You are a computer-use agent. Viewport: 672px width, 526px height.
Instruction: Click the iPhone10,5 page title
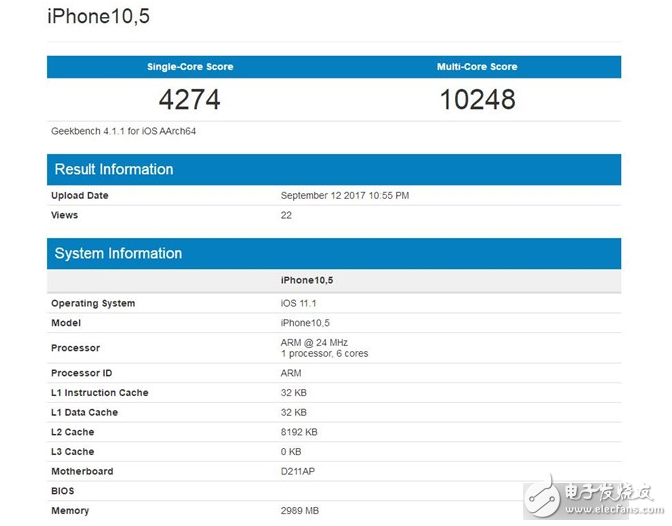pos(100,17)
